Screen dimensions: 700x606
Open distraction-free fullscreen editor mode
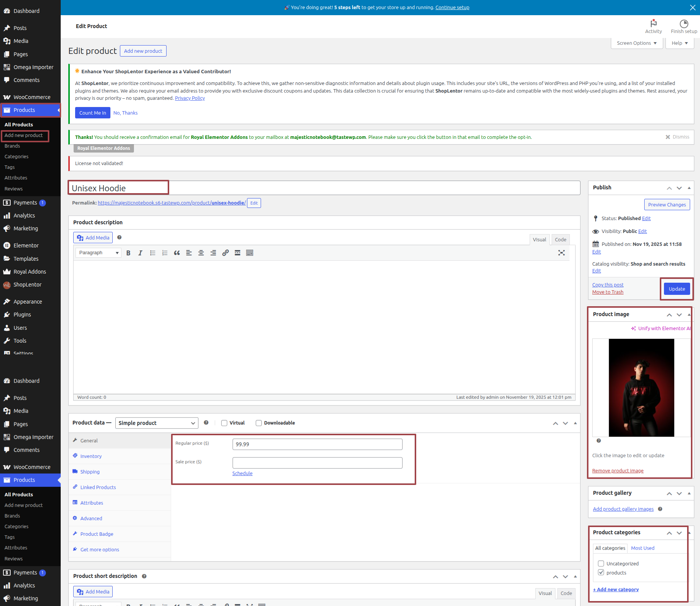click(x=562, y=253)
